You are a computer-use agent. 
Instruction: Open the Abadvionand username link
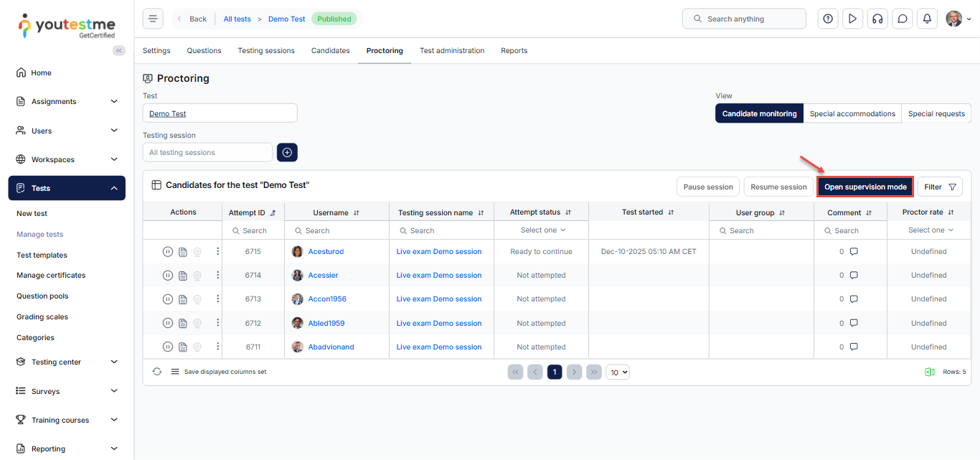click(331, 347)
